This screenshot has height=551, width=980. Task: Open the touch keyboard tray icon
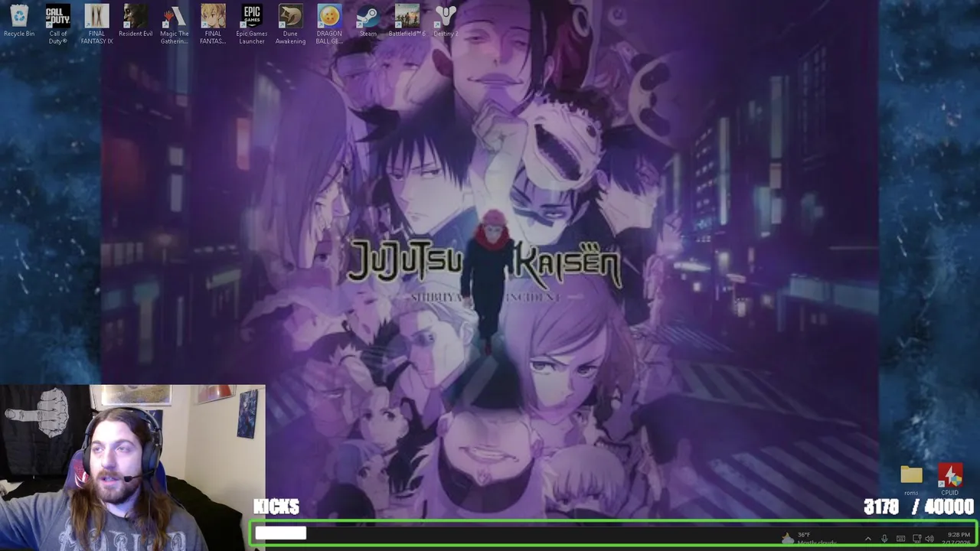(x=900, y=539)
